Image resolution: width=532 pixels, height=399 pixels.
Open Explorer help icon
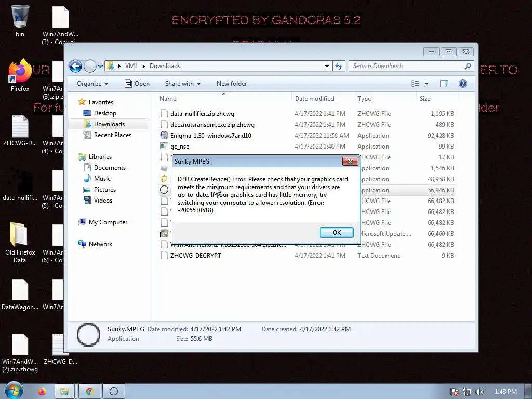pos(462,84)
